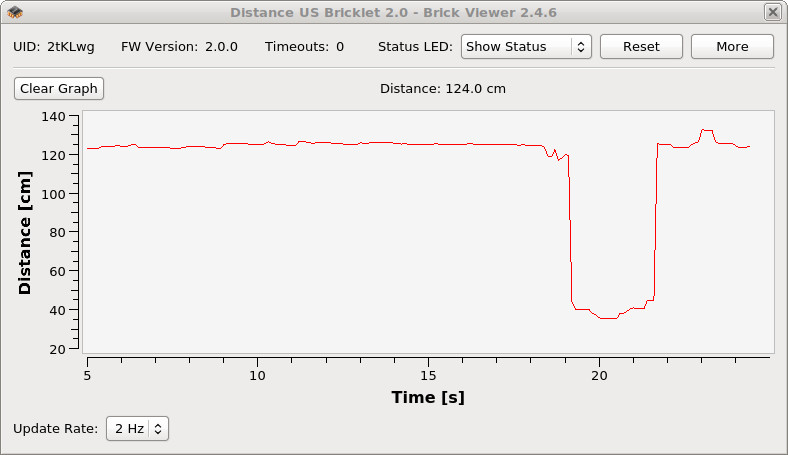Viewport: 788px width, 455px height.
Task: Close the Distance US Bricklet window
Action: point(772,12)
